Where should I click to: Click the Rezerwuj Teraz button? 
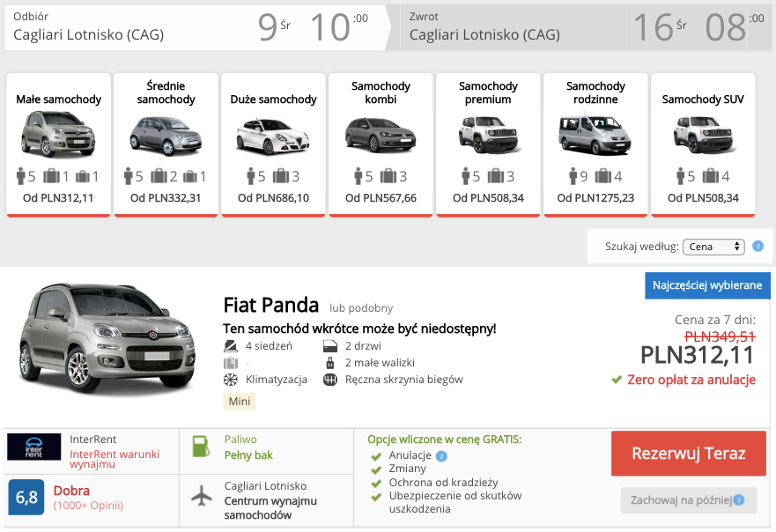click(x=689, y=454)
